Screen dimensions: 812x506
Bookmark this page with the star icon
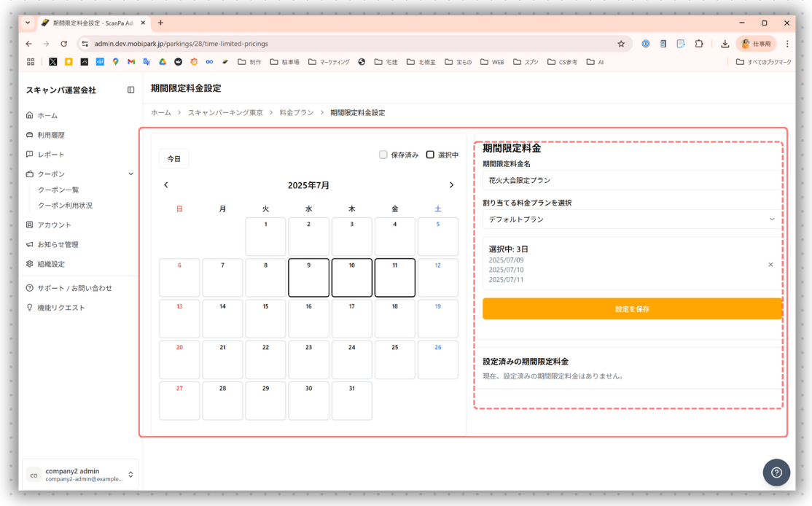621,44
